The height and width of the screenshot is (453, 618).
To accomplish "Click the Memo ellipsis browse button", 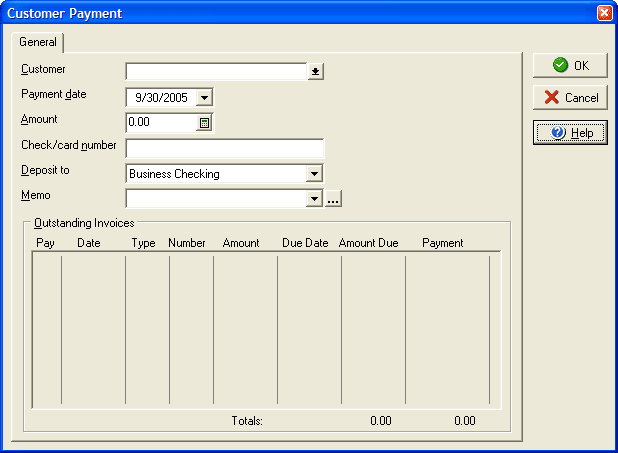I will coord(334,199).
